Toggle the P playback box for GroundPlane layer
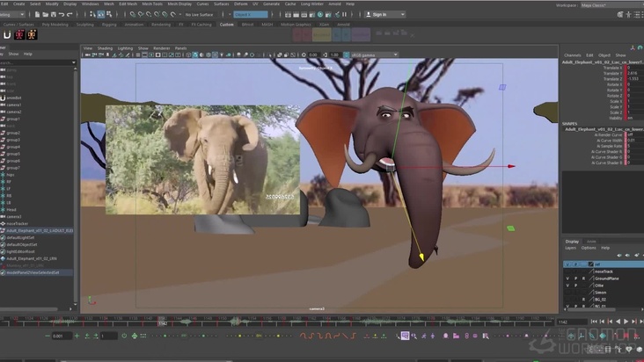Viewport: 644px width, 362px height. pos(575,279)
